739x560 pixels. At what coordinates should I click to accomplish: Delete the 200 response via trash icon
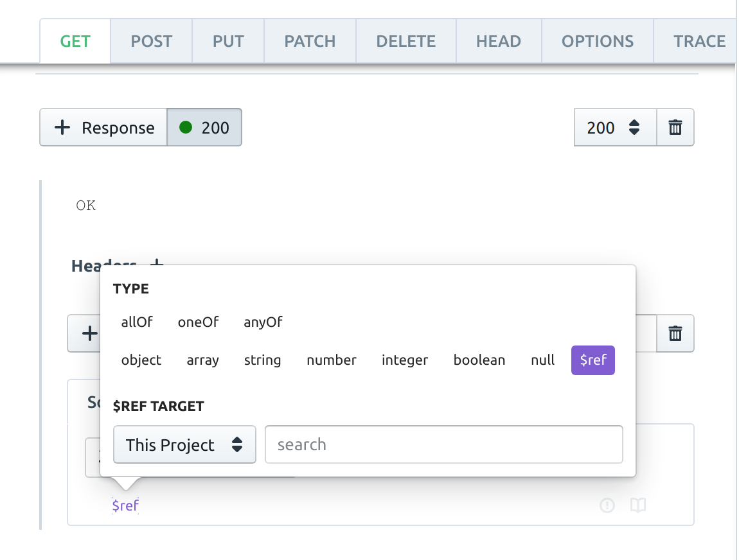coord(675,127)
